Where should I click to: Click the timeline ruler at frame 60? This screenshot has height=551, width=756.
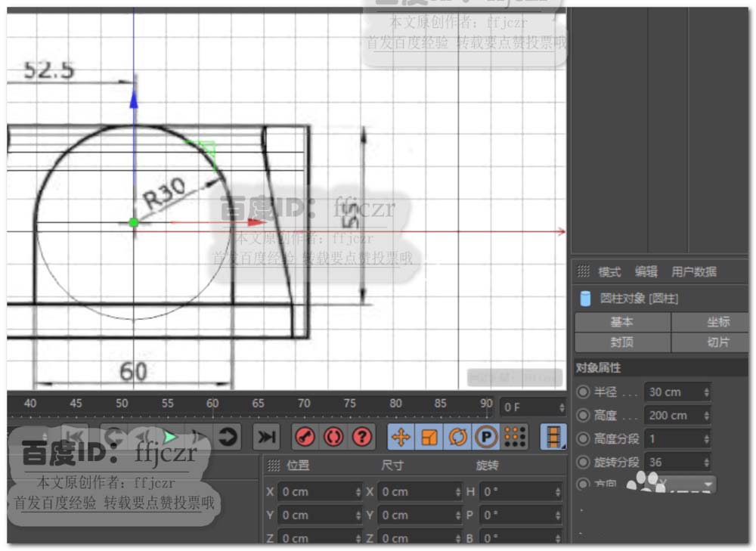coord(212,404)
